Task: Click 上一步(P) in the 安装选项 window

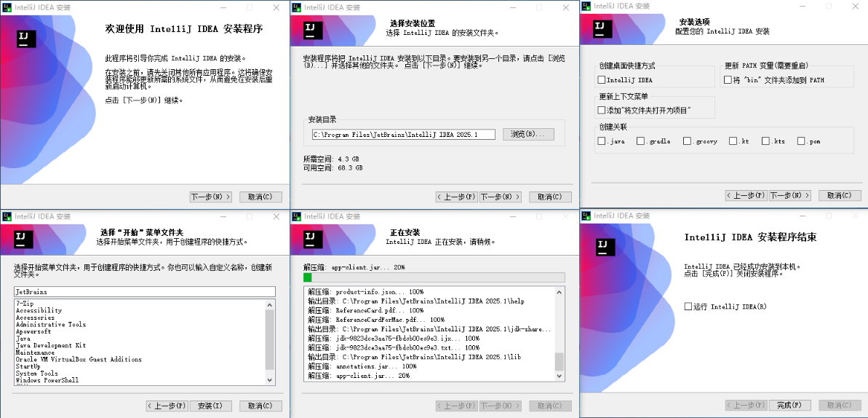Action: click(x=746, y=195)
